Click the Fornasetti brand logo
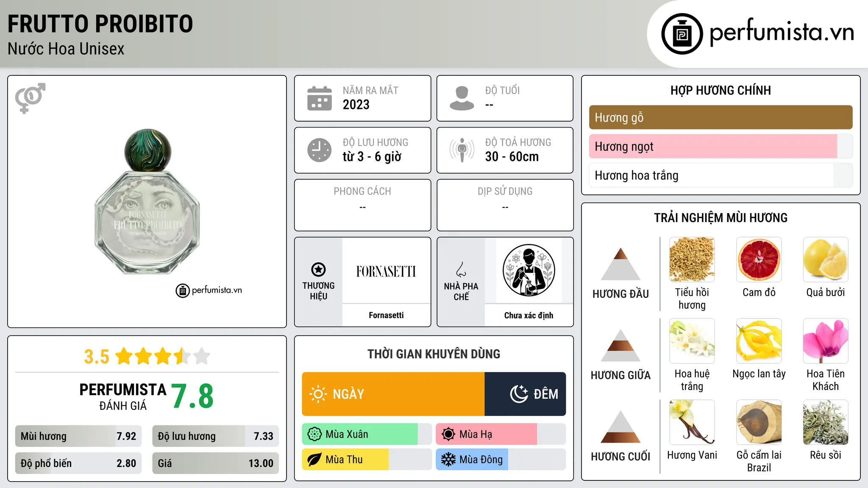The width and height of the screenshot is (868, 488). click(386, 272)
